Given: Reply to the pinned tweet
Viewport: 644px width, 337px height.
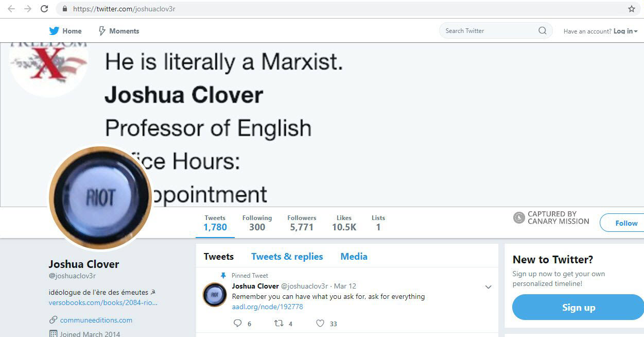Looking at the screenshot, I should 237,324.
